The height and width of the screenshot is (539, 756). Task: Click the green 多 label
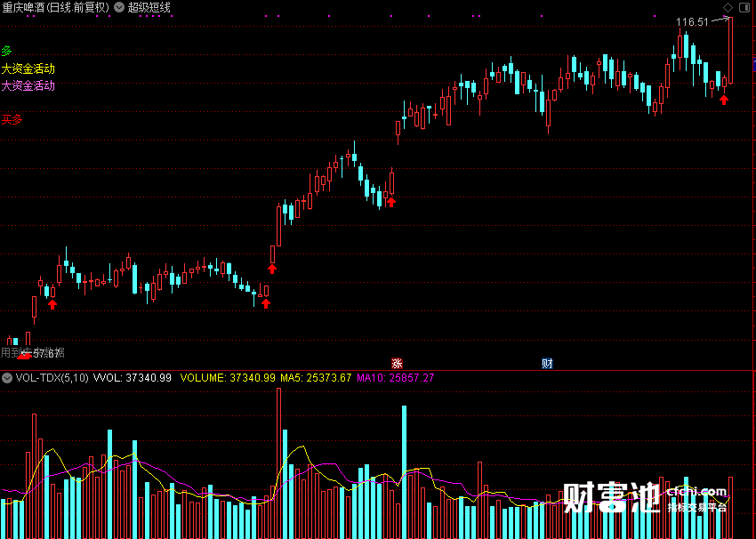pyautogui.click(x=7, y=51)
